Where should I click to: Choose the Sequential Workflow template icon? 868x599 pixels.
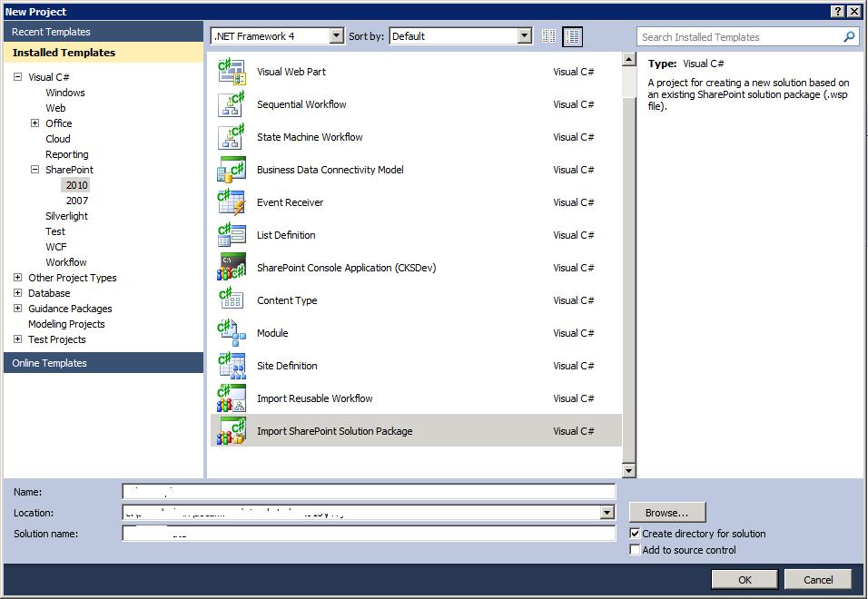point(232,104)
